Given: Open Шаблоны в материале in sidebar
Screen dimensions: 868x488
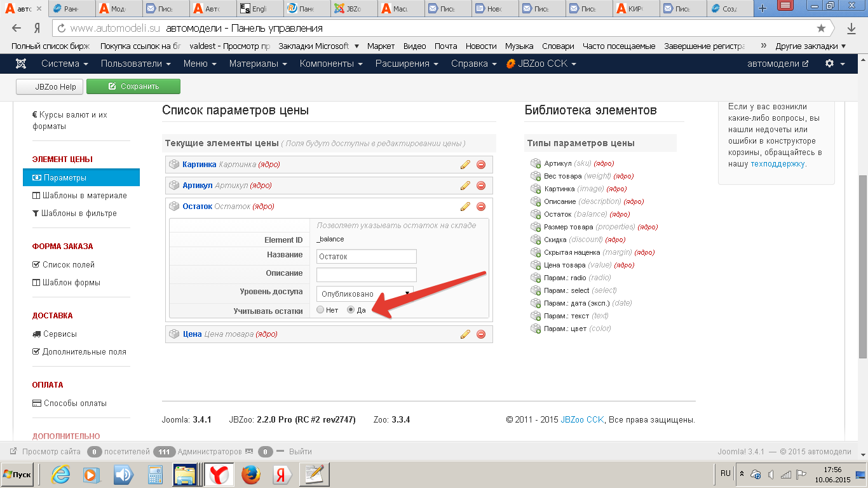Looking at the screenshot, I should coord(84,196).
